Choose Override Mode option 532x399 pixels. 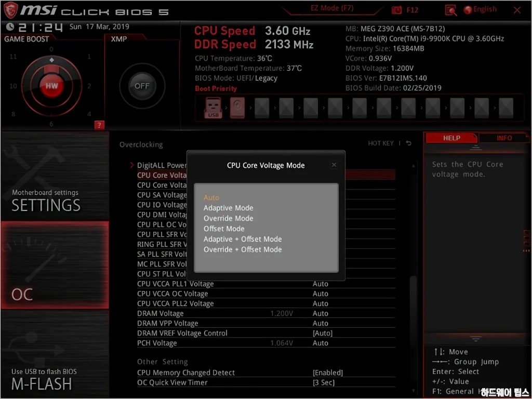pyautogui.click(x=228, y=218)
